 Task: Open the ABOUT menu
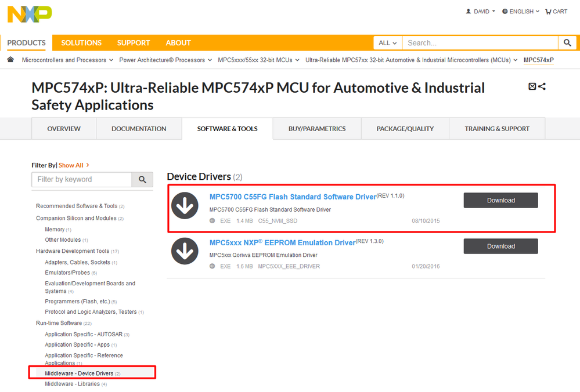click(x=178, y=43)
